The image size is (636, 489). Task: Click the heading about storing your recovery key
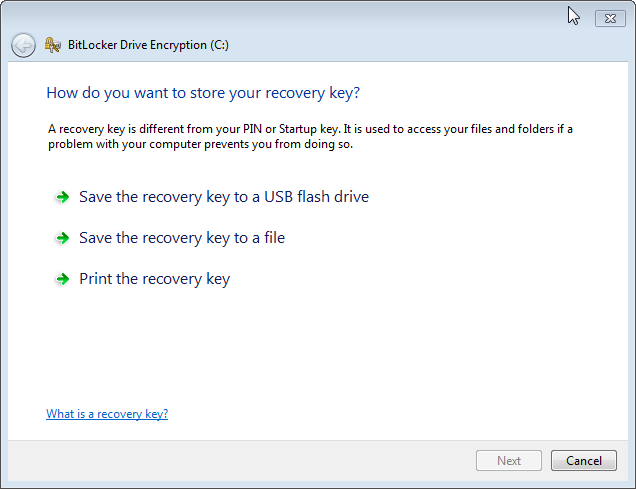203,93
